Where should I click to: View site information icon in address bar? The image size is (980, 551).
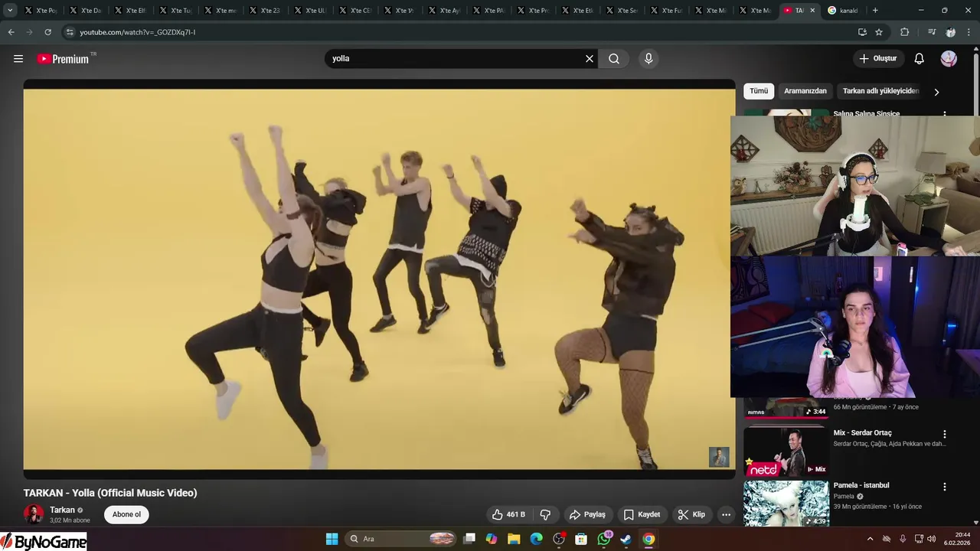(70, 32)
